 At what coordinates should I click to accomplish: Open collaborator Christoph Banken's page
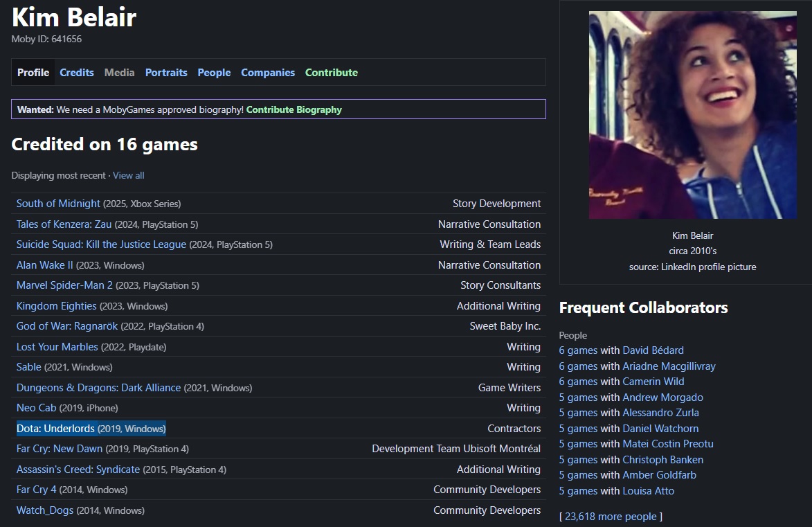click(x=663, y=460)
